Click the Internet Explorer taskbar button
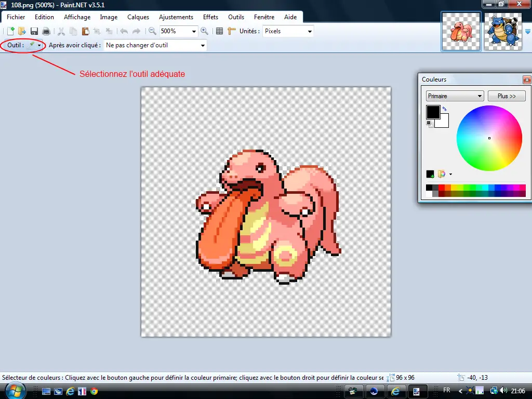The image size is (532, 399). [x=395, y=392]
